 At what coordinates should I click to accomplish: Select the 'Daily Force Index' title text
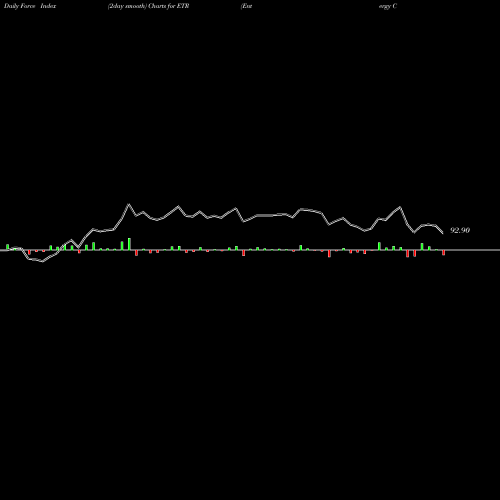[30, 6]
